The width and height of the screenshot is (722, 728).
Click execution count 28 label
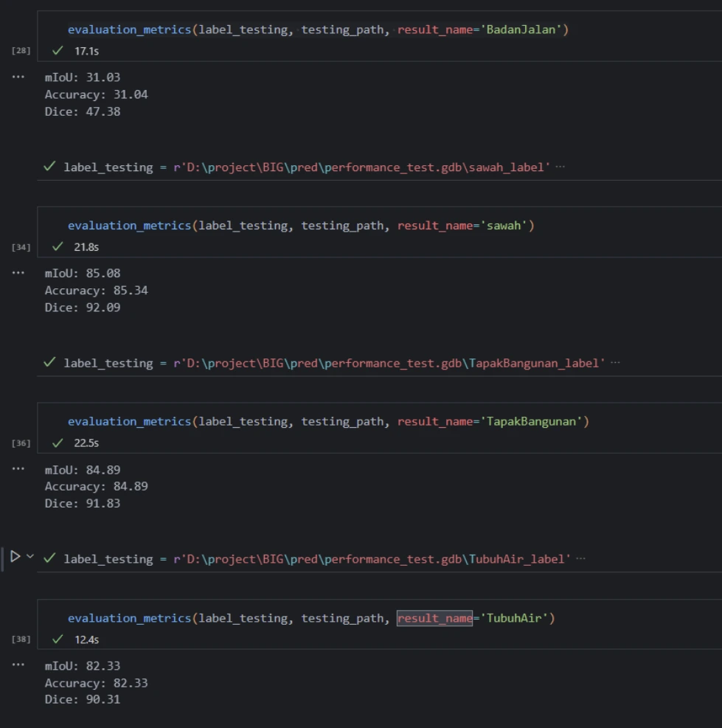click(21, 51)
